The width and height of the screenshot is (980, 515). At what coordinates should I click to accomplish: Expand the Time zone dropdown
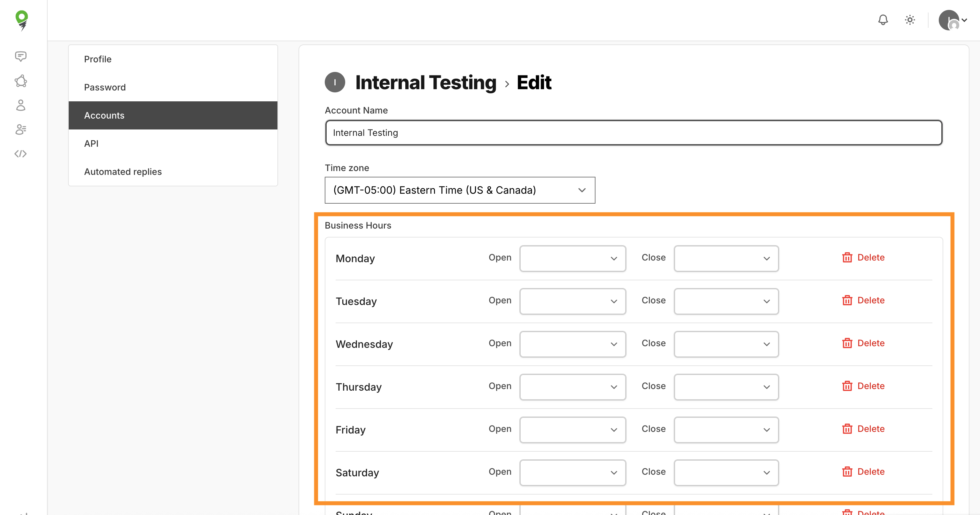[460, 190]
